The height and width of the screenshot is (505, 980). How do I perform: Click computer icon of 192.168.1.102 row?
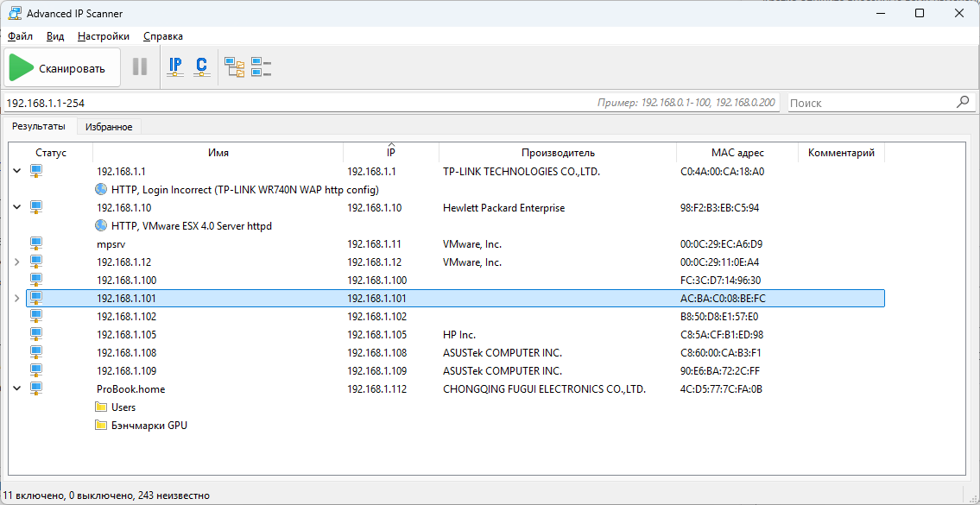click(36, 316)
